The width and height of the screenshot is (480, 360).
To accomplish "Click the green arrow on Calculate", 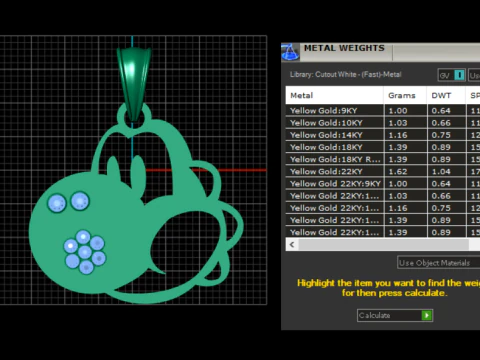I will tap(427, 315).
